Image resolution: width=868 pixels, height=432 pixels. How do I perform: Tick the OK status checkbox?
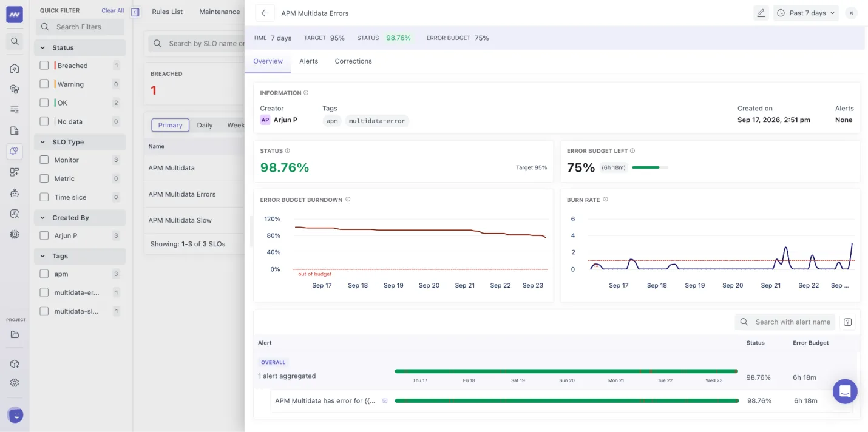44,103
